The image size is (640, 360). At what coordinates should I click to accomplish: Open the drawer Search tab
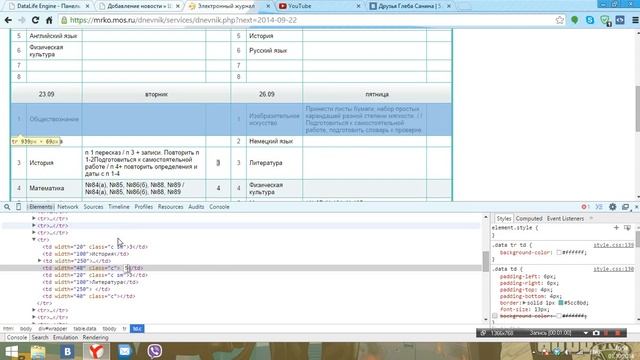tap(40, 338)
